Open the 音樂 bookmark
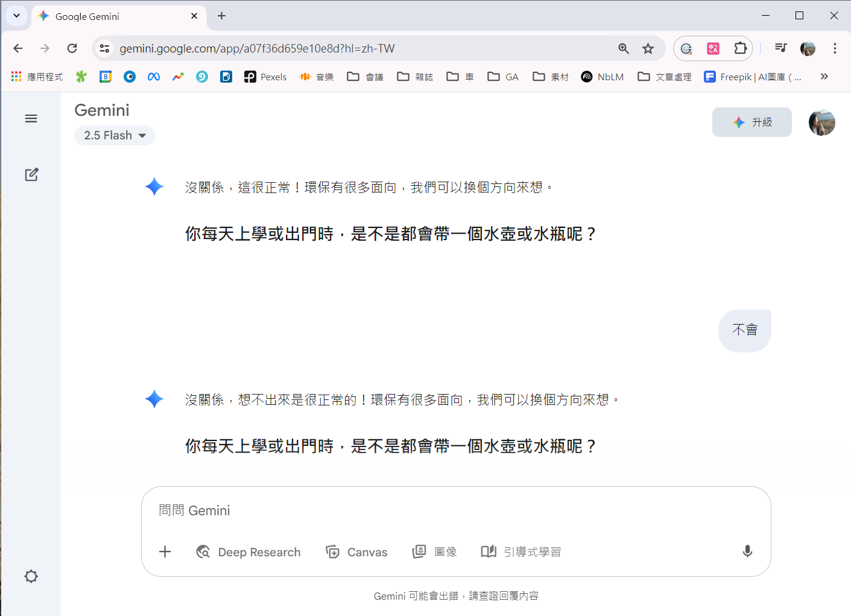 [317, 77]
